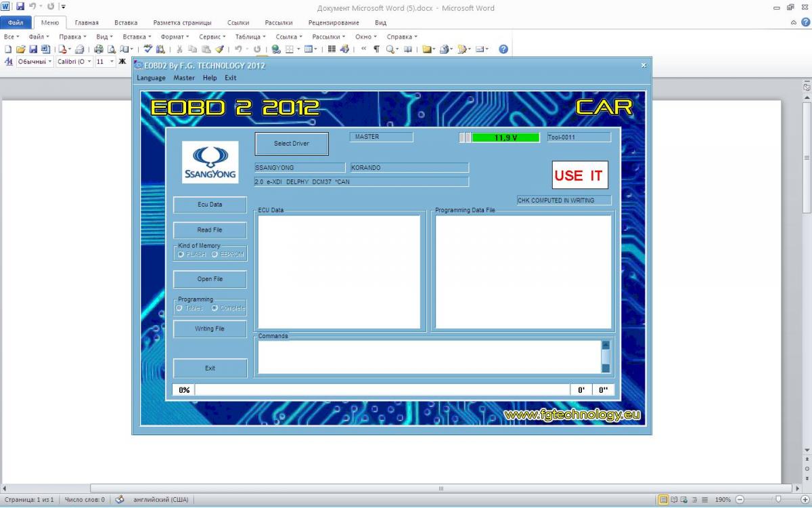Click the Save icon in Quick Access Toolbar
812x508 pixels.
point(20,7)
